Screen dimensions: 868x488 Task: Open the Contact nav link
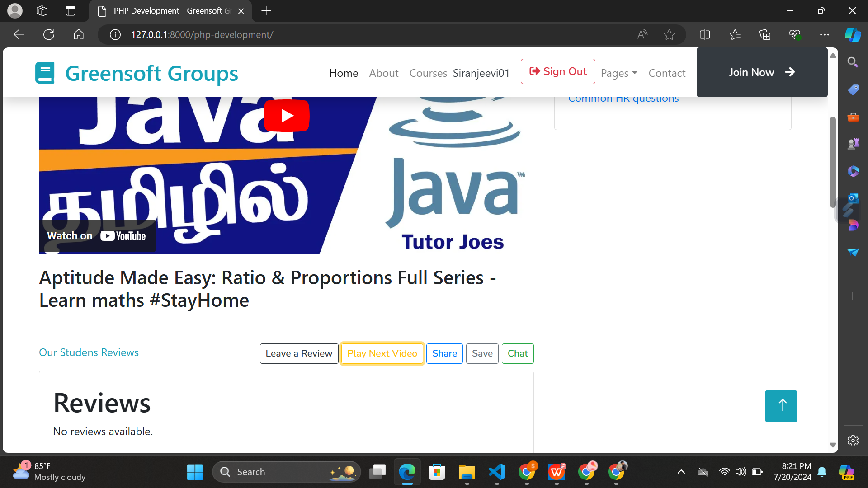click(667, 73)
